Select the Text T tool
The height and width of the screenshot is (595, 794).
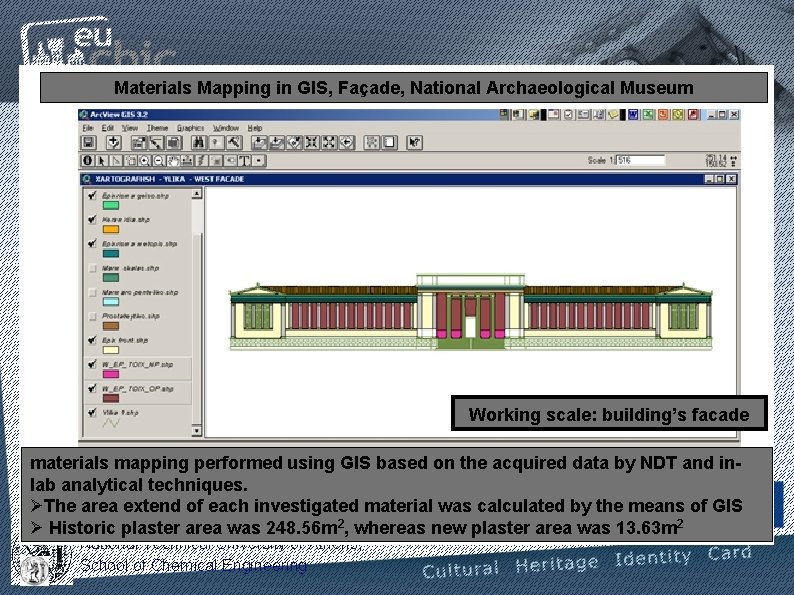244,161
